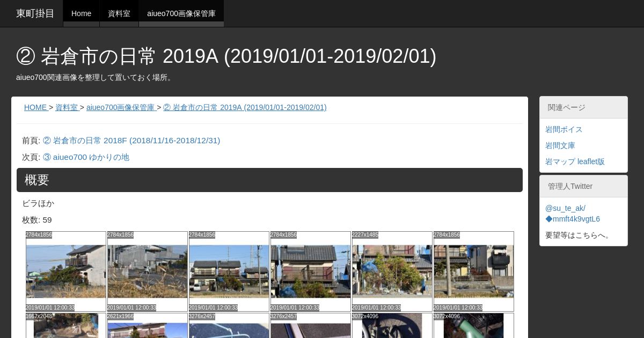
Task: Select aiueo700画像保管庫 navbar item
Action: (x=181, y=13)
